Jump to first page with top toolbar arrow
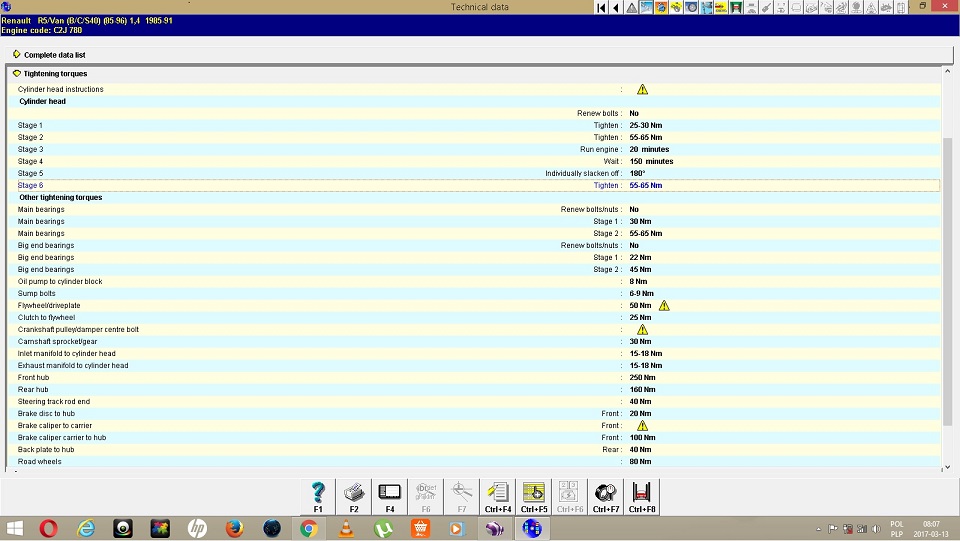 [601, 8]
